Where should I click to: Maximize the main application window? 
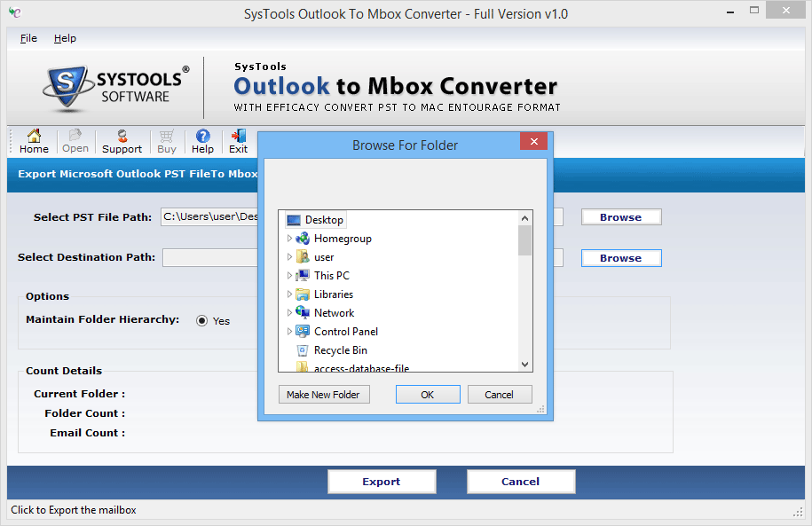click(x=754, y=11)
